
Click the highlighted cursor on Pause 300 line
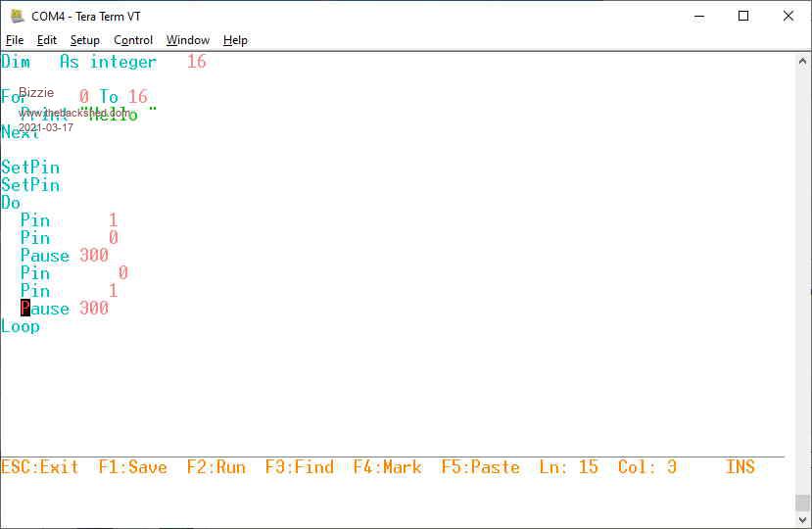(25, 309)
